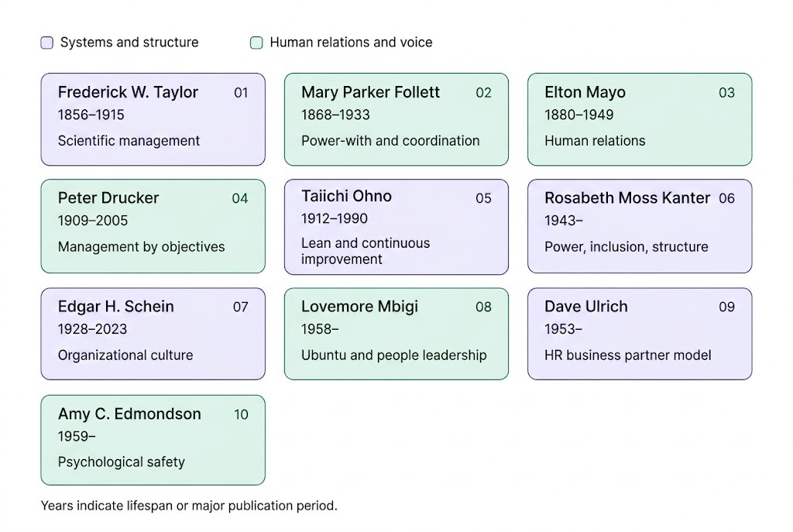This screenshot has height=532, width=793.
Task: Click the Psychological safety text
Action: pyautogui.click(x=122, y=462)
